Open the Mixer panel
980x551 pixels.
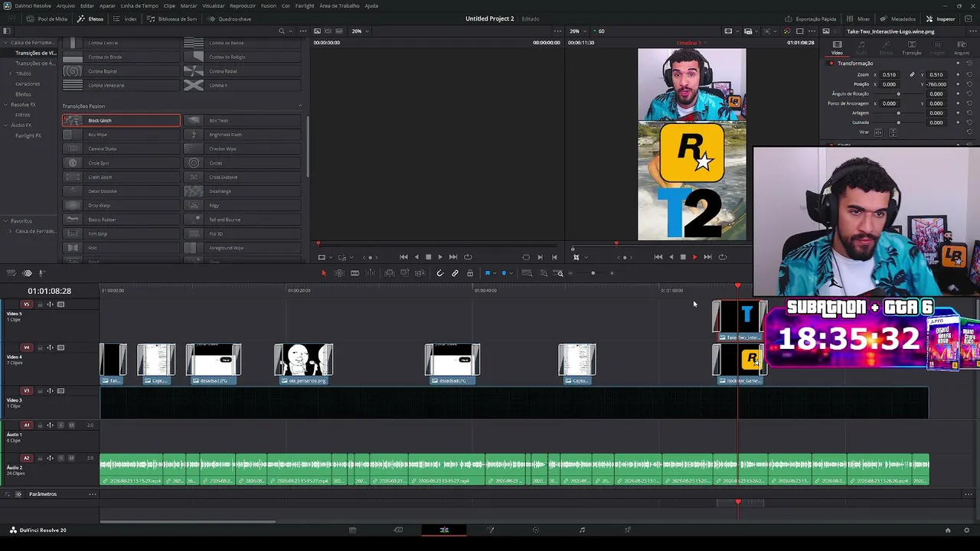click(x=859, y=19)
